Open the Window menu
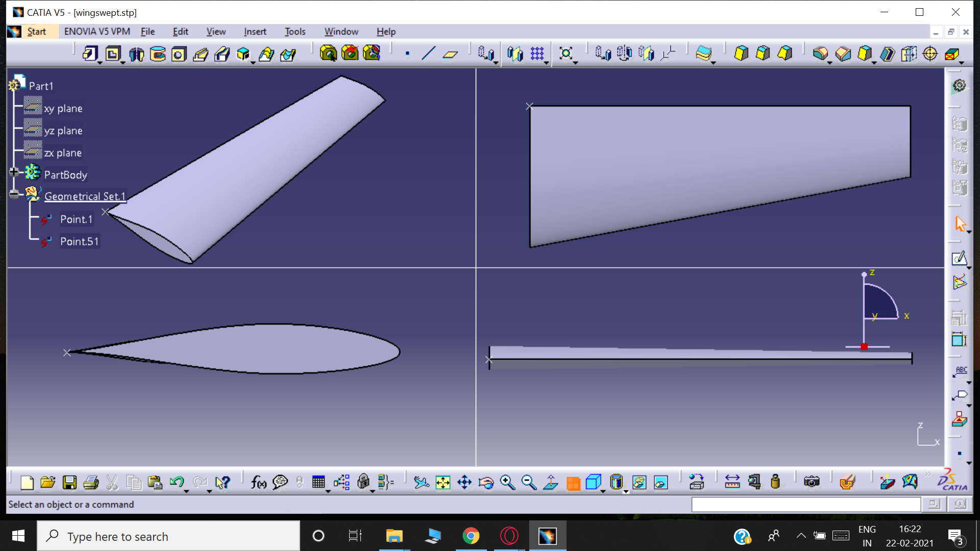The width and height of the screenshot is (980, 551). coord(341,32)
